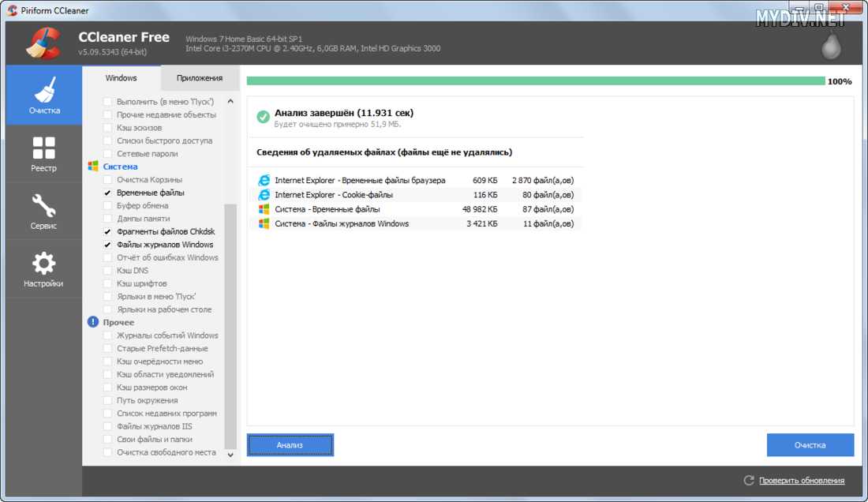Check the Очистка Корзины option
This screenshot has width=868, height=502.
107,180
